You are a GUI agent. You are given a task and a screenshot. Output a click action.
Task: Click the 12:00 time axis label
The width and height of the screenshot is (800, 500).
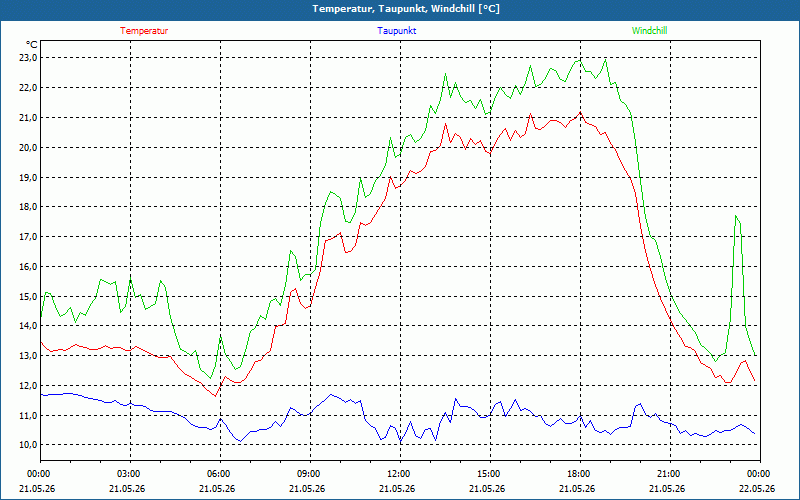pyautogui.click(x=399, y=474)
